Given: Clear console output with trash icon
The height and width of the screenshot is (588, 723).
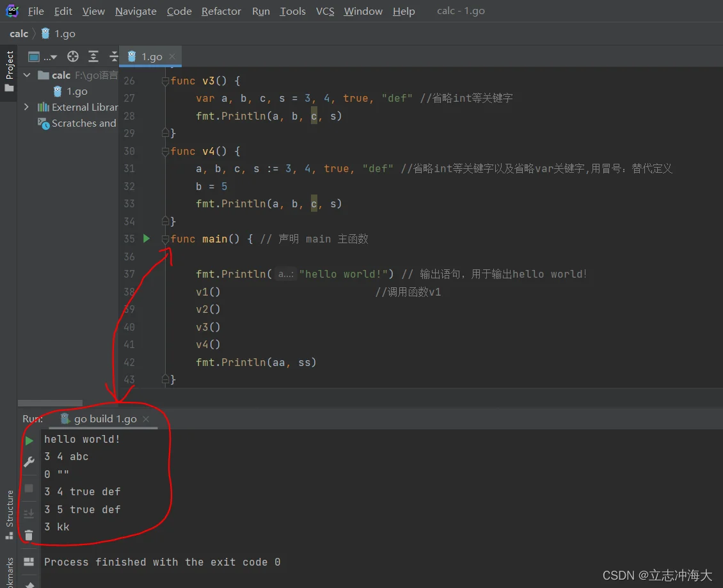Looking at the screenshot, I should tap(29, 535).
